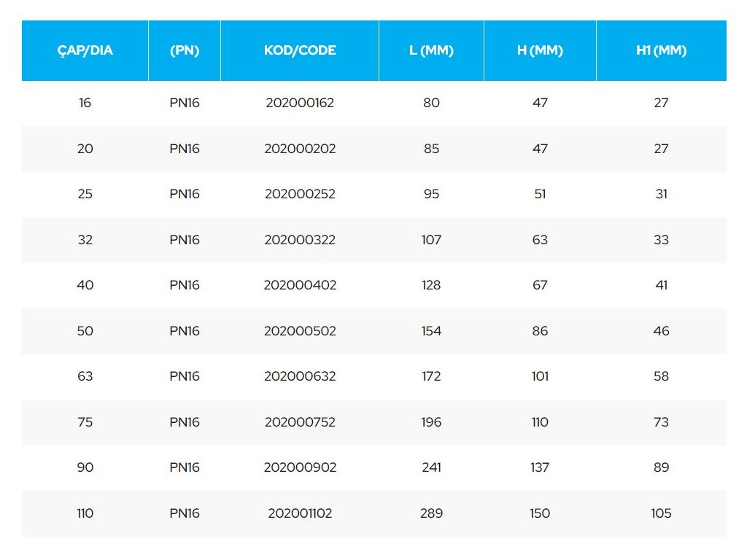747x560 pixels.
Task: Click the KOD/CODE column header
Action: [x=300, y=50]
